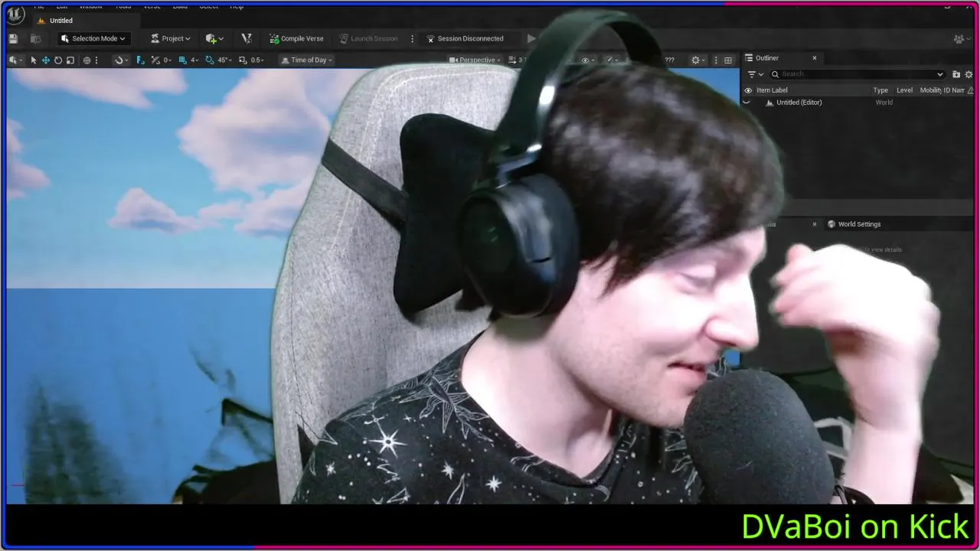Toggle the world coordinate globe icon
This screenshot has height=551, width=980.
point(87,60)
